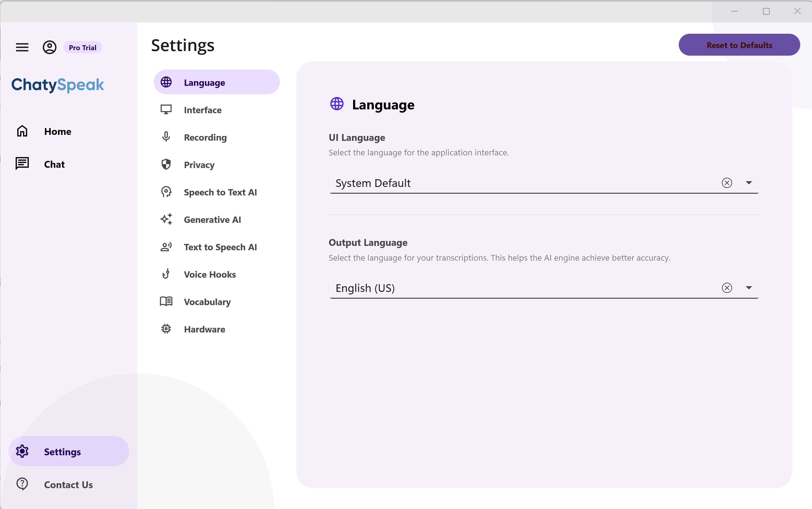Click the hook icon for Voice Hooks

pos(166,274)
